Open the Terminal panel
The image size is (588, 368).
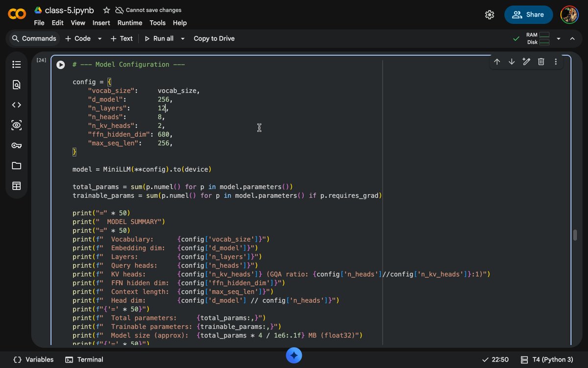tap(84, 360)
